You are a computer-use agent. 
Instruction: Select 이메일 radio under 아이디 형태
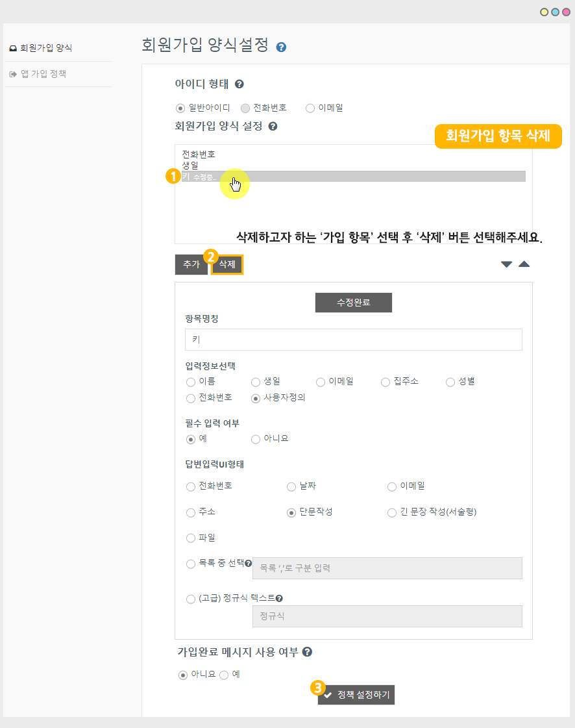[310, 108]
